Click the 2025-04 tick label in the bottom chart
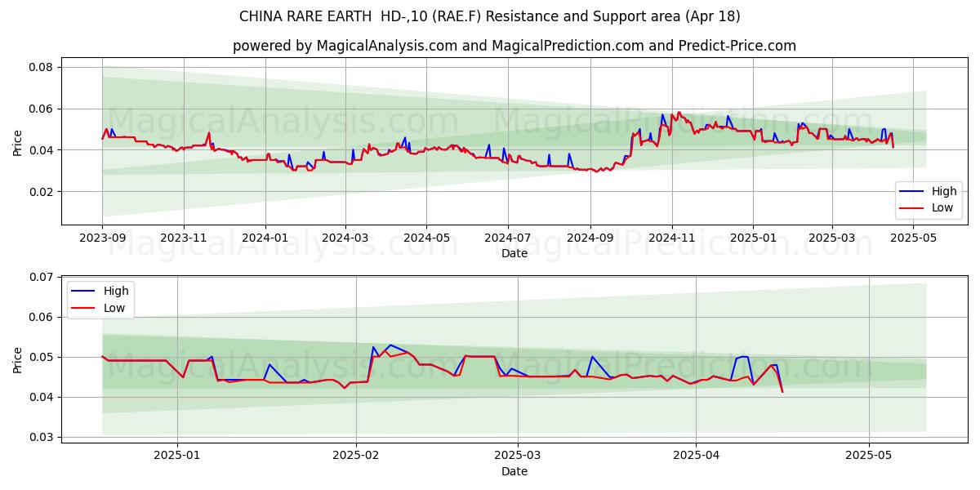This screenshot has width=980, height=490. (x=696, y=456)
